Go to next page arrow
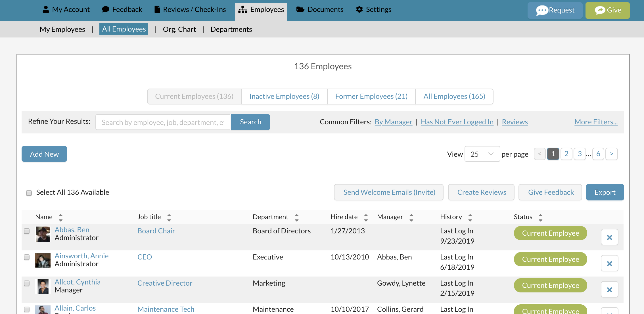The width and height of the screenshot is (644, 314). [x=612, y=154]
